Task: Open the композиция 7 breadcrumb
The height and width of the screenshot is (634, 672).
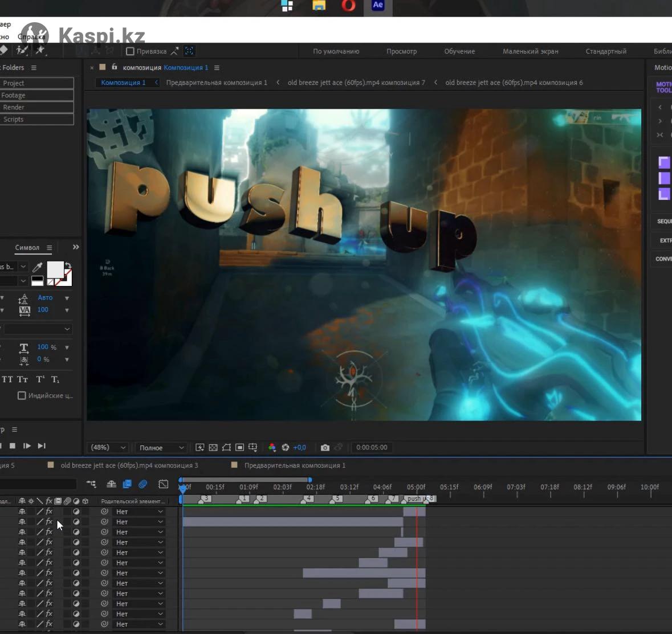Action: click(356, 83)
